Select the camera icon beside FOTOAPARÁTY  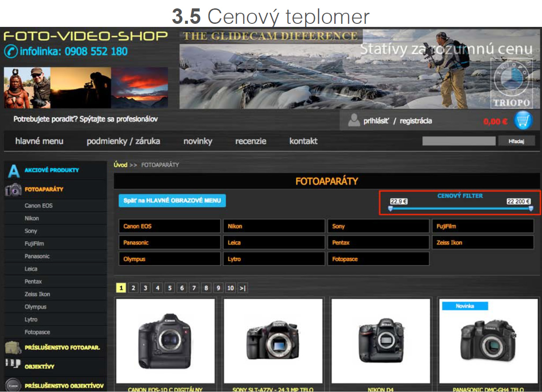tap(13, 190)
